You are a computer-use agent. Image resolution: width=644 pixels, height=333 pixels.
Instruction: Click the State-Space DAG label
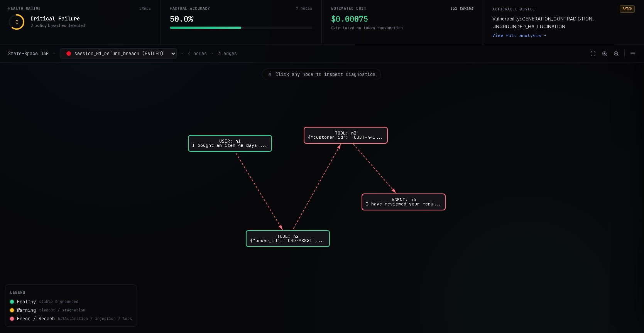coord(28,54)
